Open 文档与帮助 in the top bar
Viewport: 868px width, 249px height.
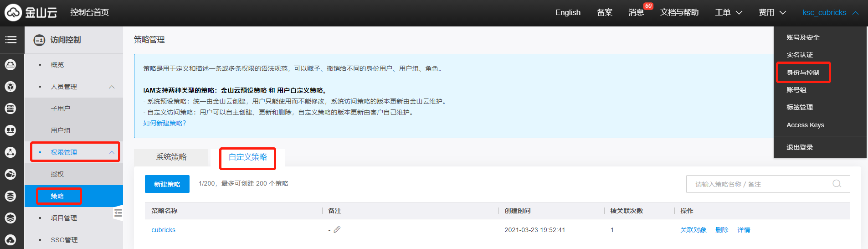point(679,12)
